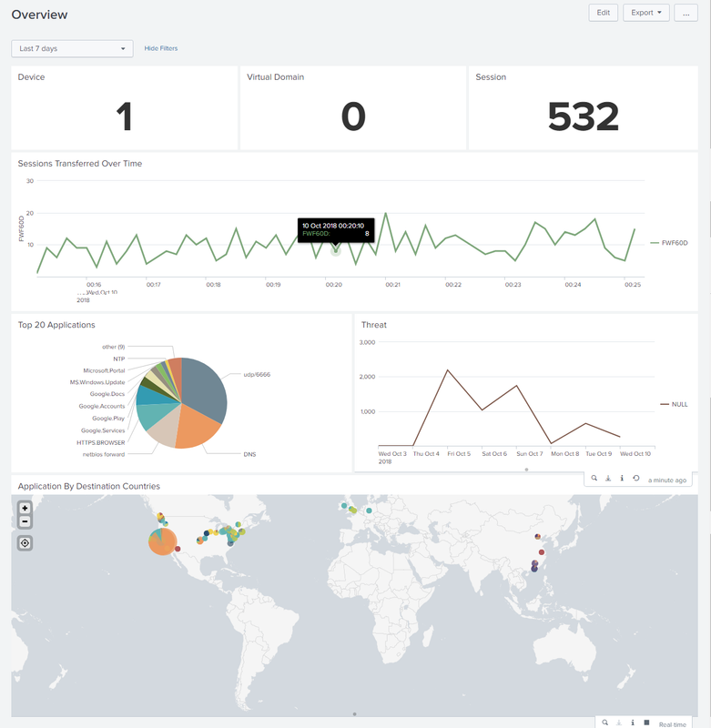Click the Threat line peak at Fri Oct 5
Image resolution: width=711 pixels, height=728 pixels.
click(x=447, y=370)
